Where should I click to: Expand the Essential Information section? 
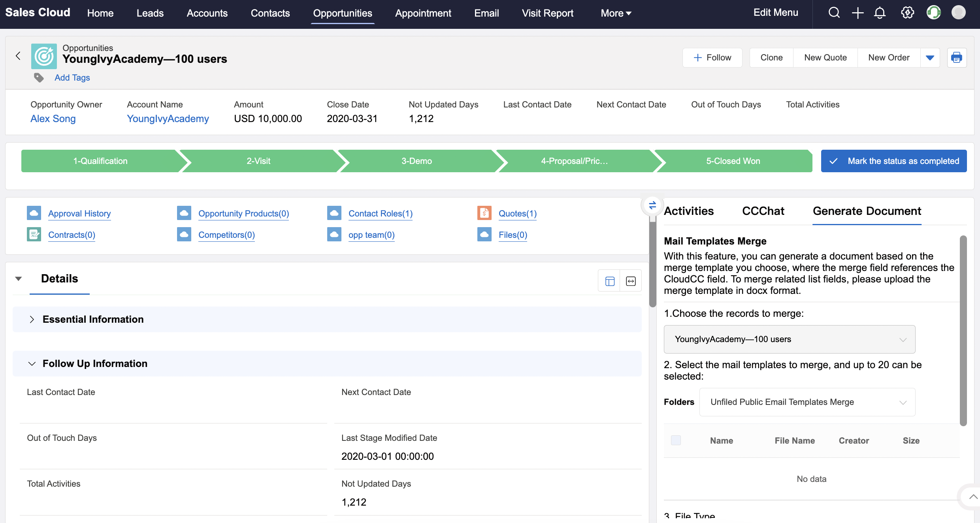click(32, 319)
